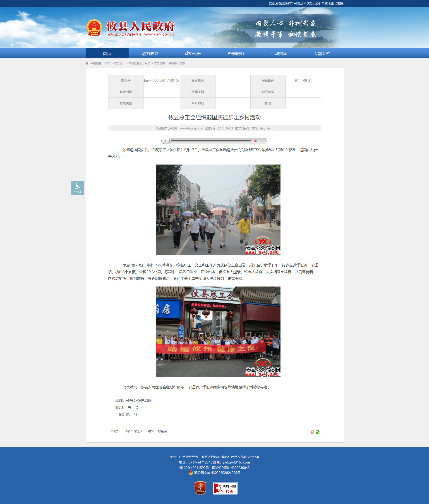Click the audio progress slider handle
Screen dimensions: 429x504
click(x=170, y=141)
